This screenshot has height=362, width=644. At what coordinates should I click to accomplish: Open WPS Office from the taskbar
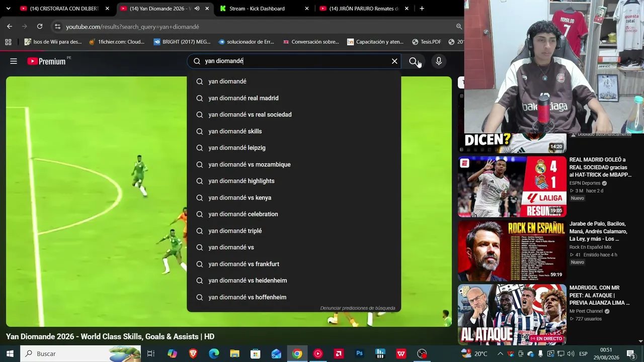[x=401, y=353]
